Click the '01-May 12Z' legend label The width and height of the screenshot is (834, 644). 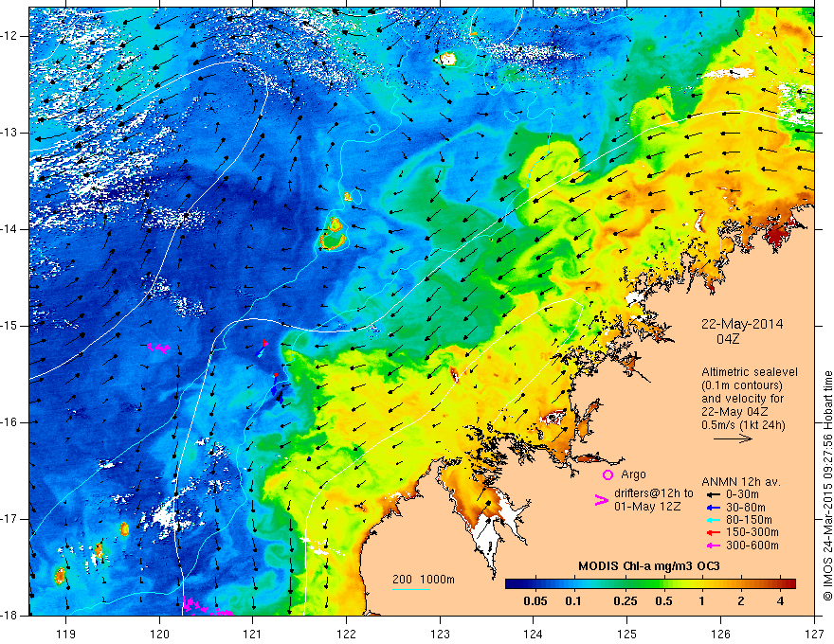click(x=647, y=507)
